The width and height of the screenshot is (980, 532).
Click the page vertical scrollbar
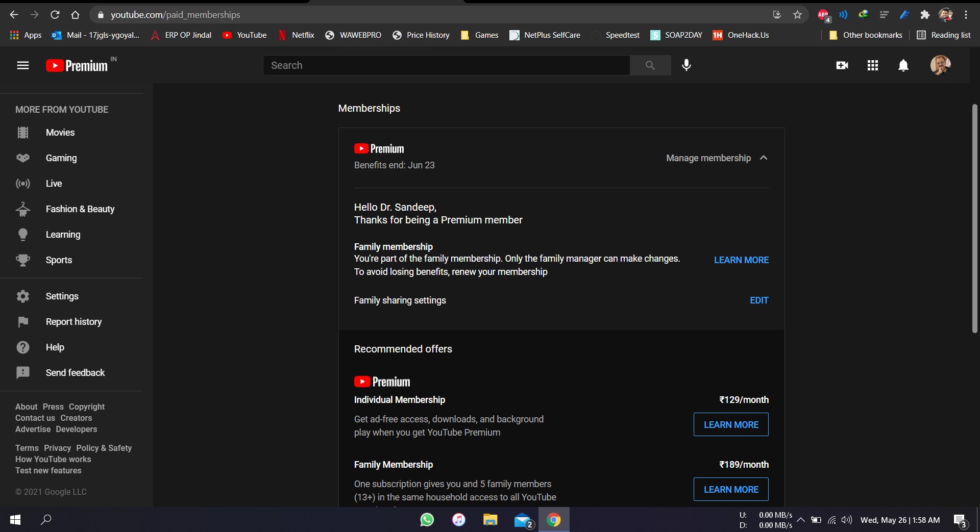click(974, 219)
